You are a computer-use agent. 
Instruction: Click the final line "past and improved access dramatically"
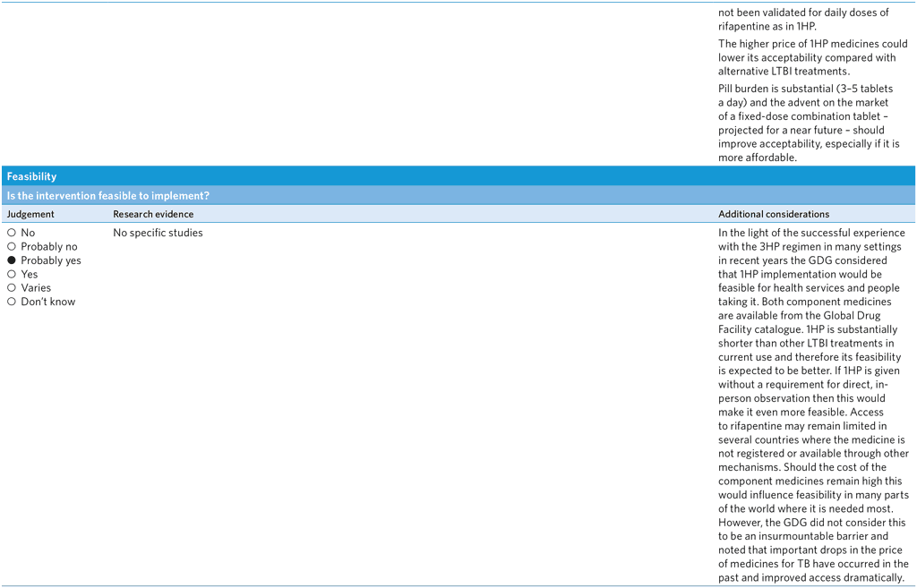(810, 578)
